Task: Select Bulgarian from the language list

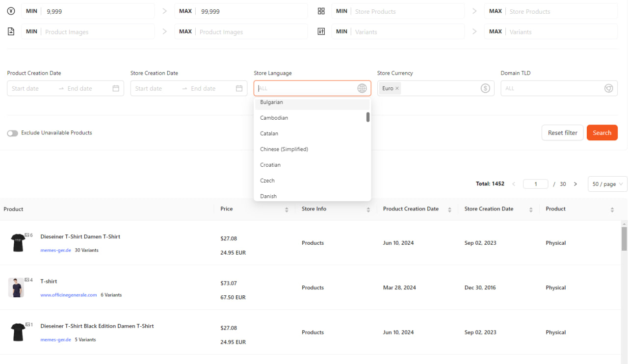Action: pos(312,103)
